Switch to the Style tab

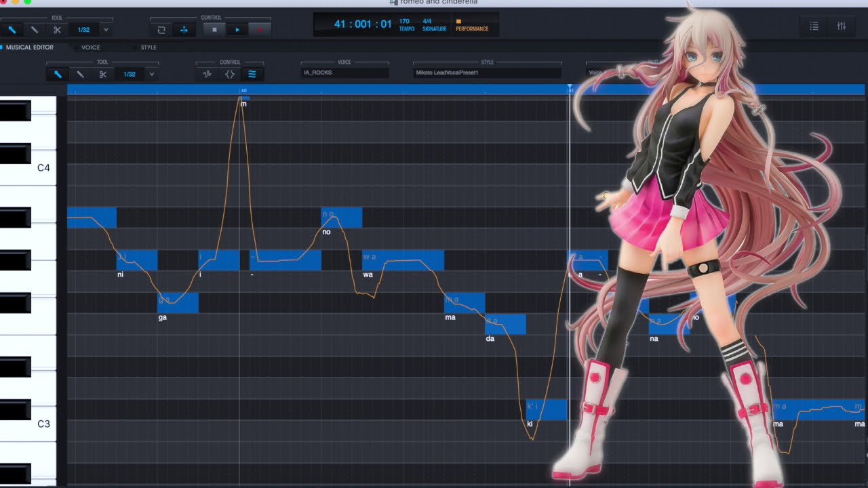coord(149,47)
